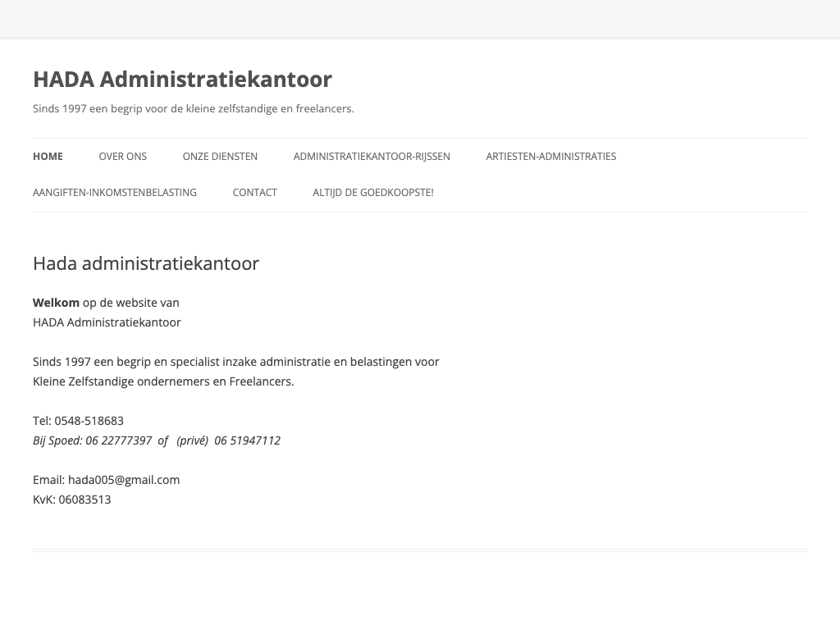Click the privé number 06 51947112
Screen dimensions: 840x630
[247, 441]
